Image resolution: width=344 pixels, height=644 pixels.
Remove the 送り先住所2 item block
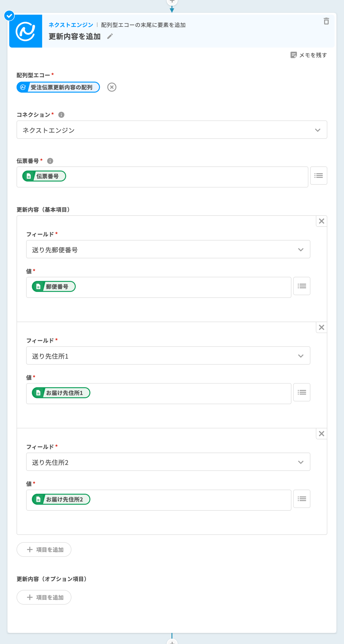[322, 434]
